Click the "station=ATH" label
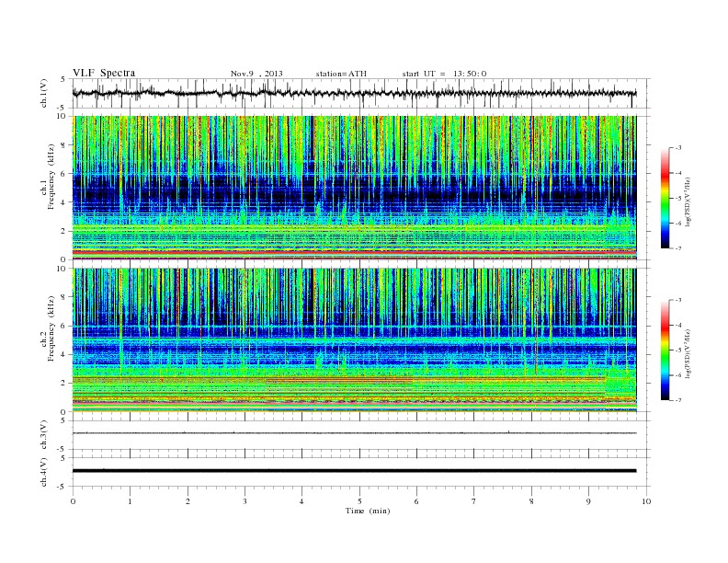This screenshot has height=563, width=728. pos(341,74)
